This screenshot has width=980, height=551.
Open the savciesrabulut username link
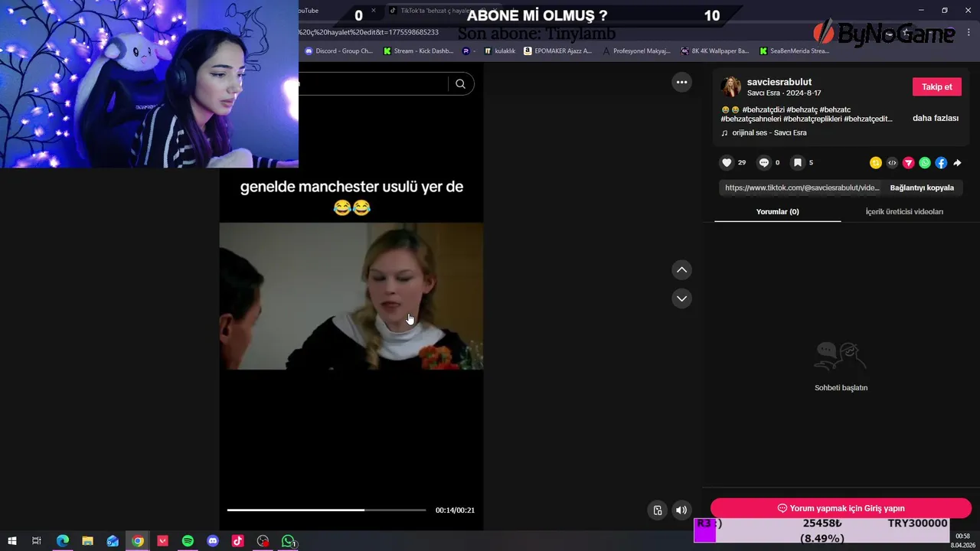point(779,82)
